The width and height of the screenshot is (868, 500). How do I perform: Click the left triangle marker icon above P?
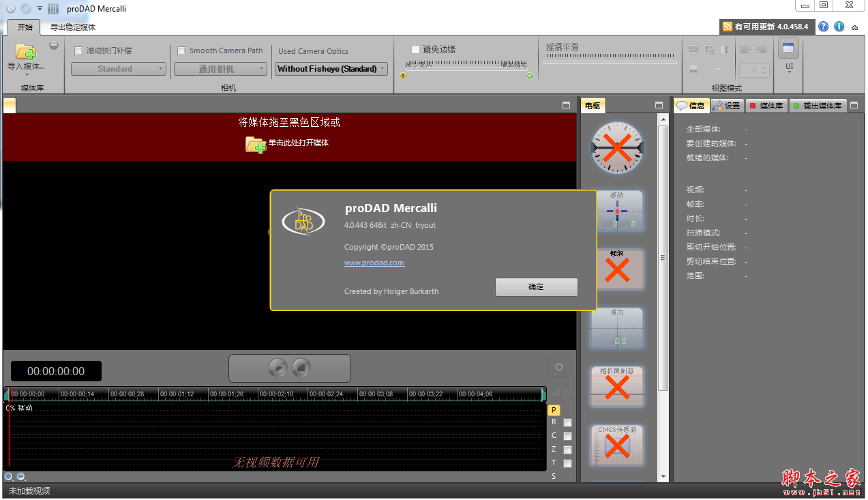pyautogui.click(x=555, y=392)
